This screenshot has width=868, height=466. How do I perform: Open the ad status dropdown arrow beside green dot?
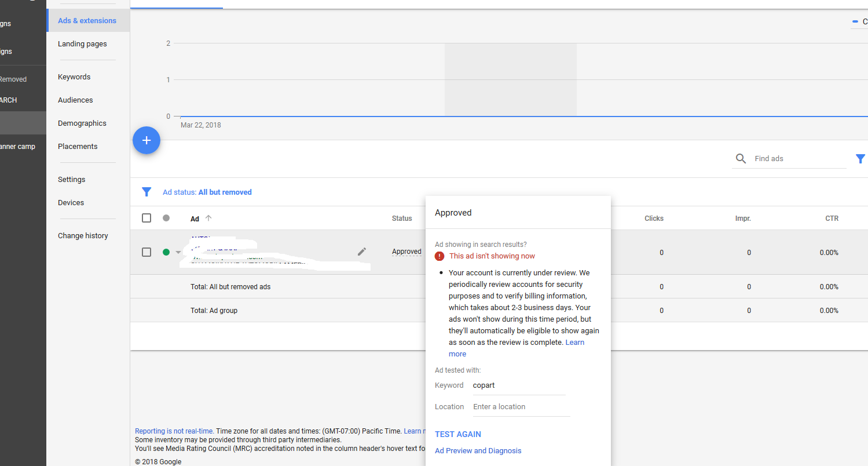pos(178,253)
